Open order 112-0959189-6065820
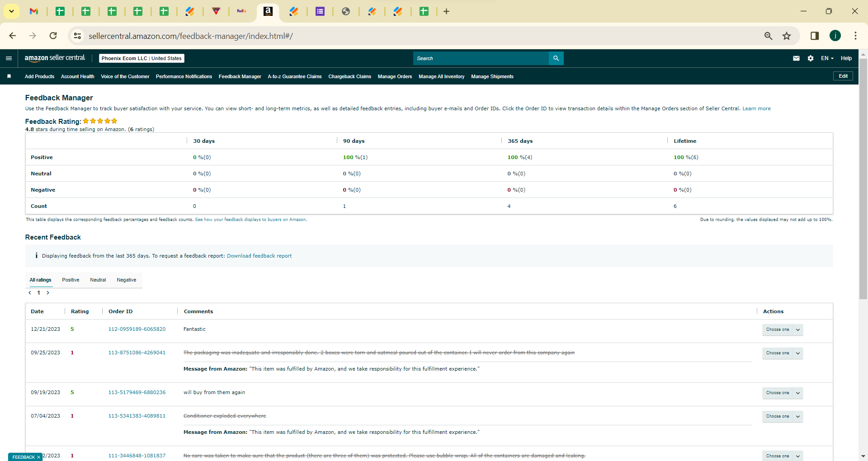This screenshot has width=868, height=461. [137, 329]
